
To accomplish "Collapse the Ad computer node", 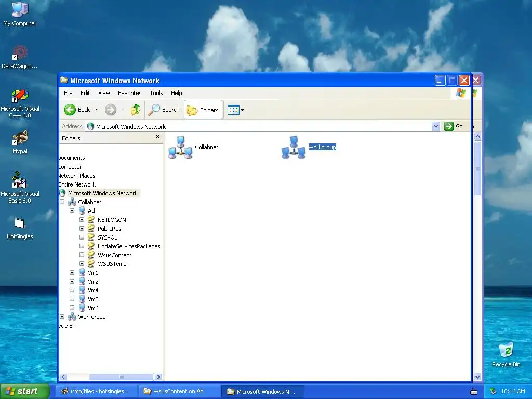I will click(72, 211).
